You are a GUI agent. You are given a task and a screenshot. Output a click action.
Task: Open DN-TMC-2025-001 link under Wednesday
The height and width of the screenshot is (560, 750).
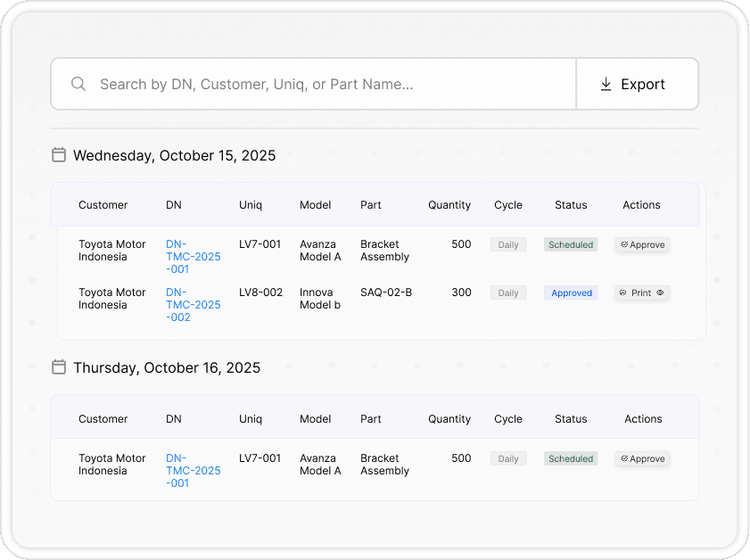pos(194,257)
